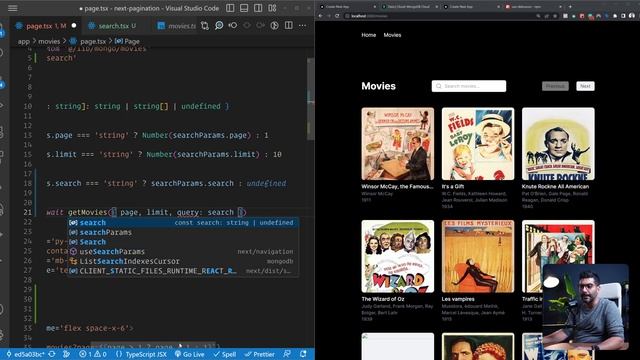The image size is (640, 360).
Task: Close the unsaved page.tsx tab via its dot
Action: click(74, 25)
